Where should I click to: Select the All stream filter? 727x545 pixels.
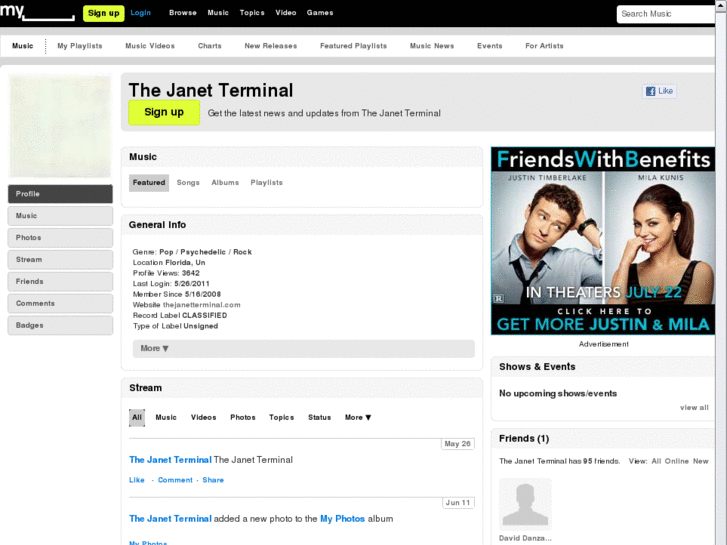coord(137,417)
